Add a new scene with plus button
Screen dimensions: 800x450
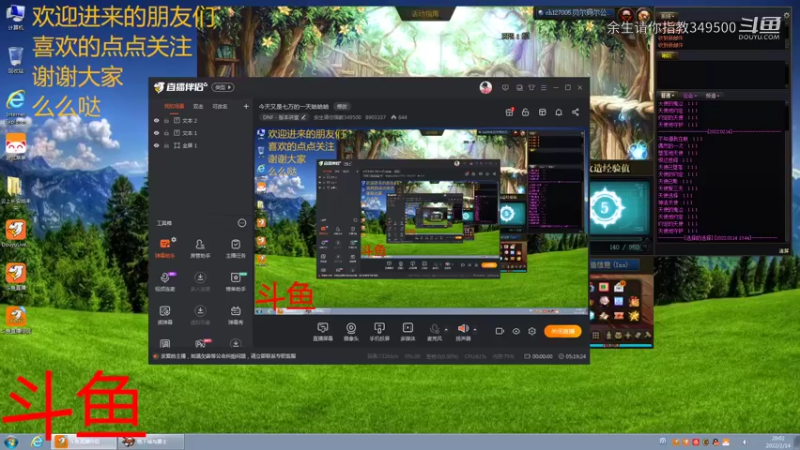tap(246, 106)
